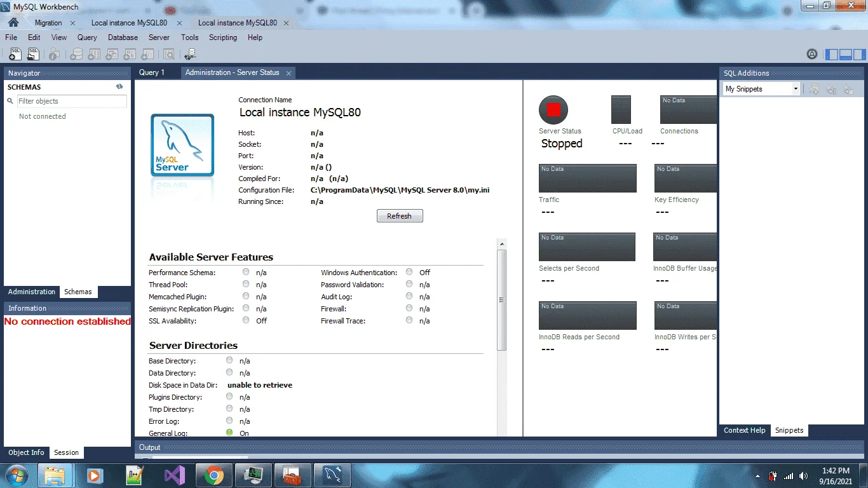Switch to the Query 1 tab
868x488 pixels.
coord(152,72)
